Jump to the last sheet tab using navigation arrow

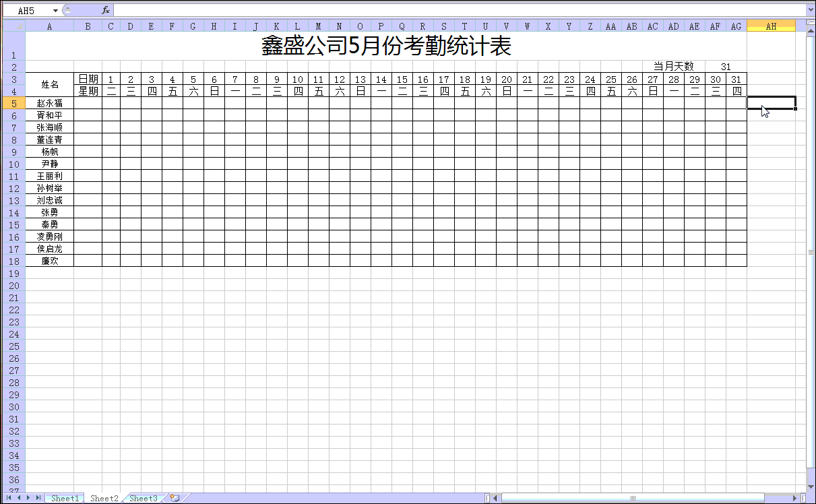[38, 498]
